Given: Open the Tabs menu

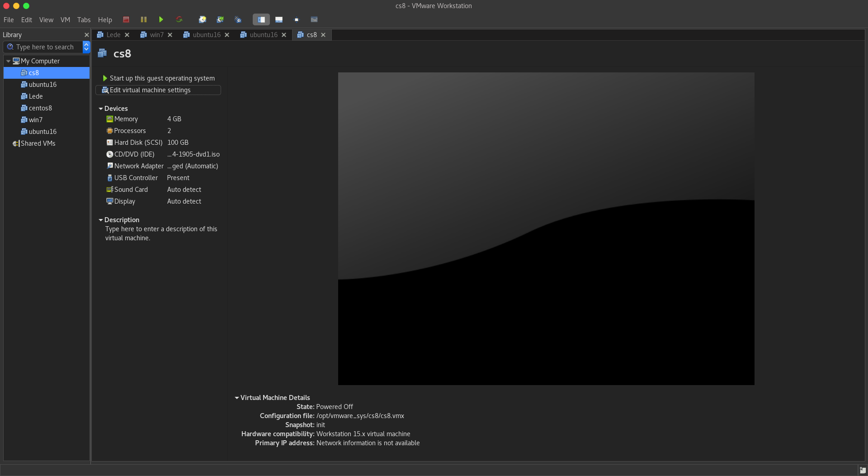Looking at the screenshot, I should pyautogui.click(x=84, y=20).
